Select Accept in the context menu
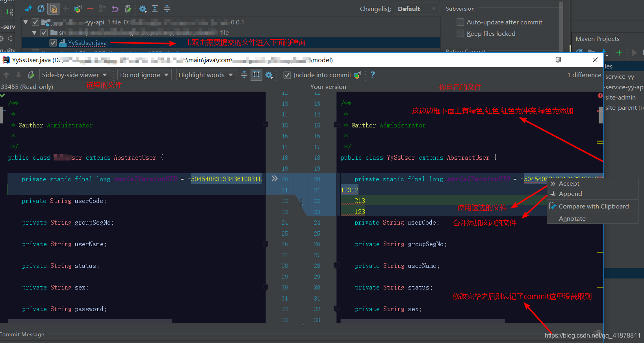The width and height of the screenshot is (644, 343). point(592,183)
